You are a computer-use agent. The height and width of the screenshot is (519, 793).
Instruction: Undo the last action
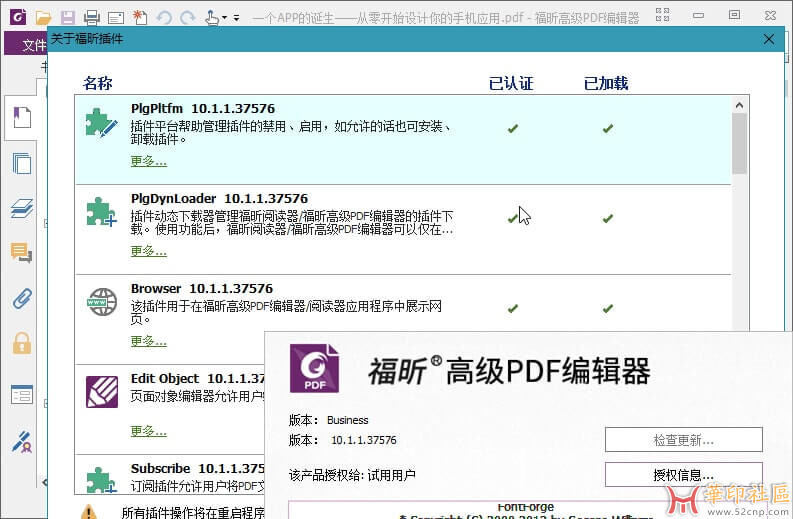(164, 18)
